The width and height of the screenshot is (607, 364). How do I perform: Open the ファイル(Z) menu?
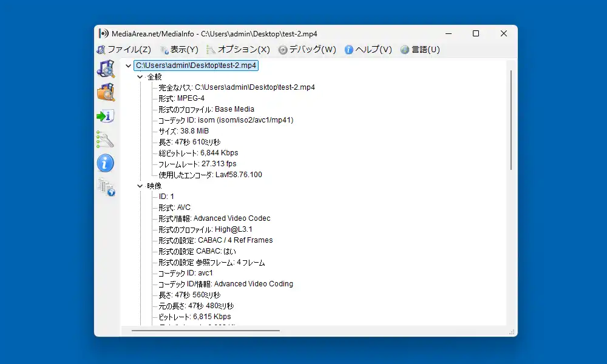click(x=124, y=50)
